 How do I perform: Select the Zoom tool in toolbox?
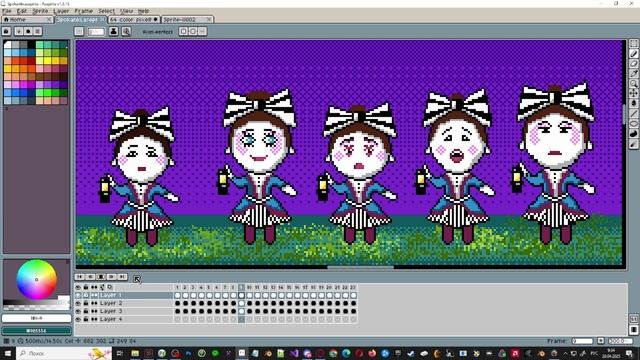pos(633,83)
